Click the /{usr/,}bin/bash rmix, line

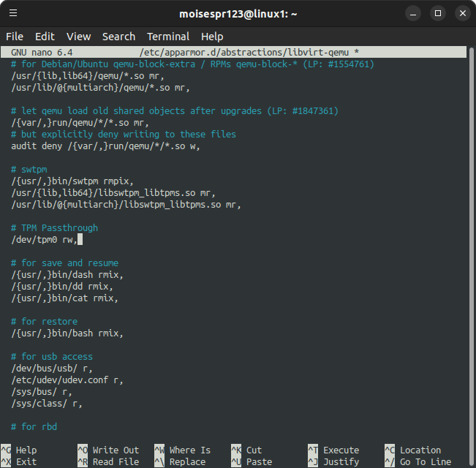[x=67, y=333]
